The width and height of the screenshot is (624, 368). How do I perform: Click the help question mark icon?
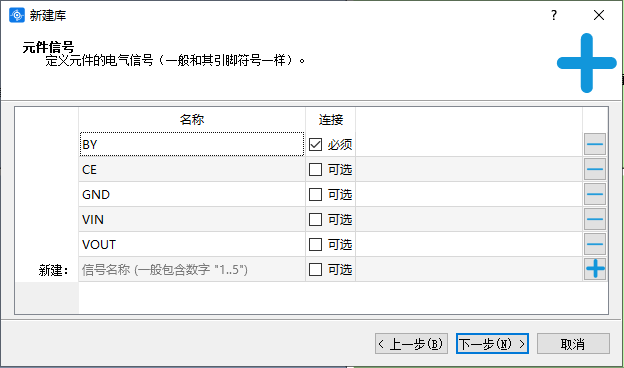point(554,15)
